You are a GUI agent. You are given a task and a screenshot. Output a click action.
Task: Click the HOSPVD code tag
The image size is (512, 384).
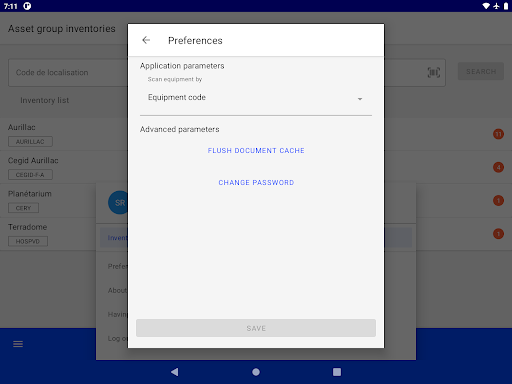[x=28, y=241]
